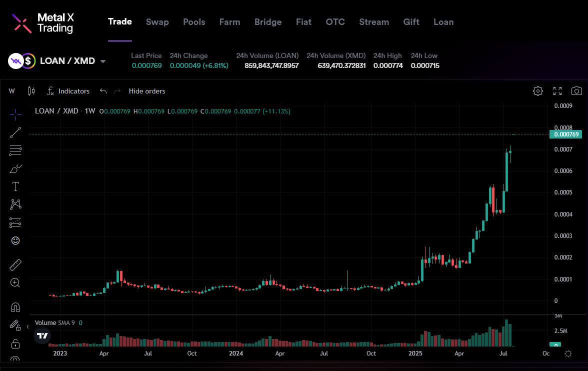The height and width of the screenshot is (371, 588).
Task: Open the OTC tab
Action: tap(335, 22)
